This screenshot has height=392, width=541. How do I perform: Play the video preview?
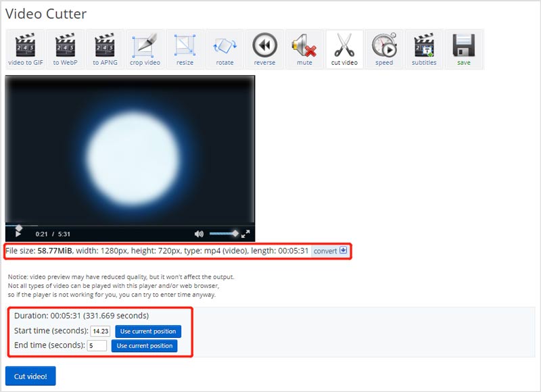(18, 234)
